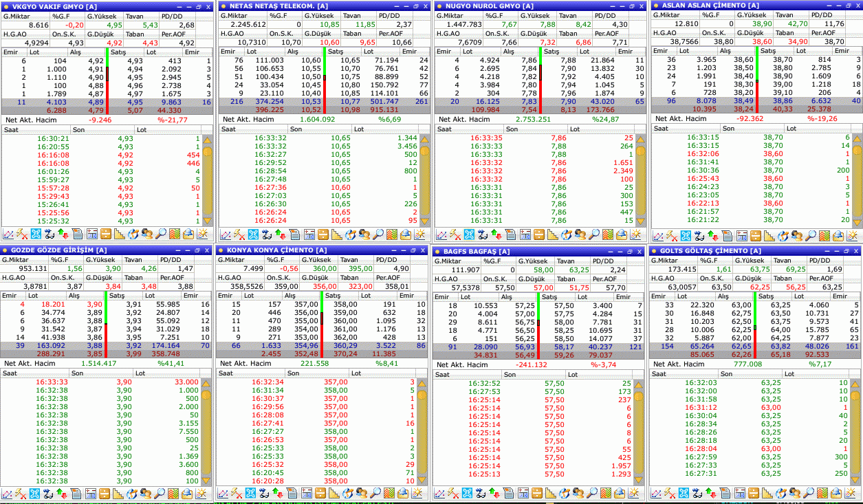The width and height of the screenshot is (863, 504).
Task: Click ASLAN PD/DD value 11,76
Action: pos(834,24)
